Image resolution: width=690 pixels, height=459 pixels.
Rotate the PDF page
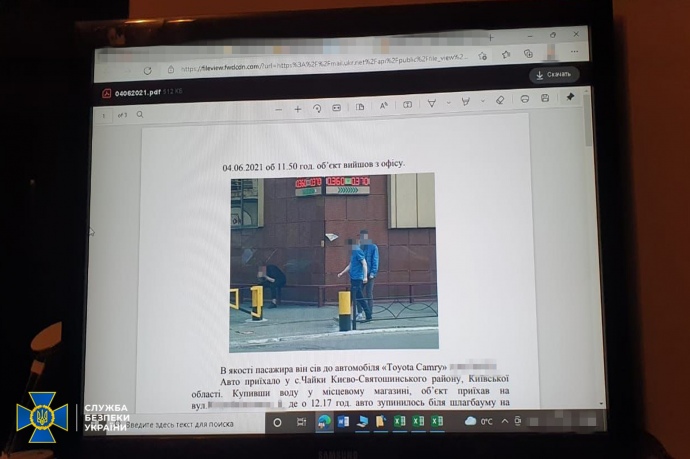pyautogui.click(x=317, y=107)
